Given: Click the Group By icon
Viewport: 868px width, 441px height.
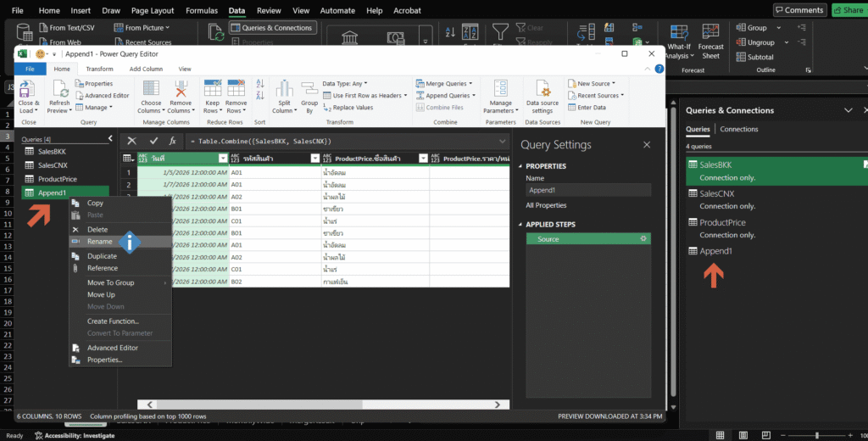Looking at the screenshot, I should 309,90.
